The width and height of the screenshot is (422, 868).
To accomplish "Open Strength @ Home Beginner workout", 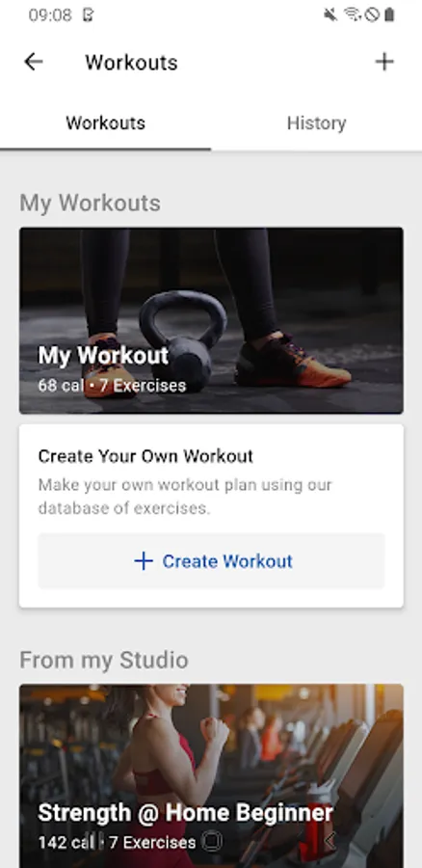I will (211, 776).
